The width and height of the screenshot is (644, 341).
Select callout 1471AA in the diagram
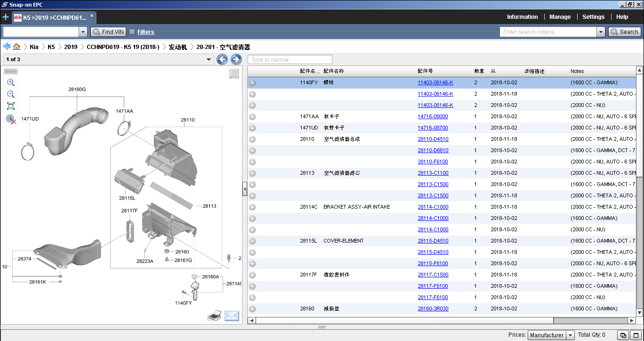click(124, 111)
